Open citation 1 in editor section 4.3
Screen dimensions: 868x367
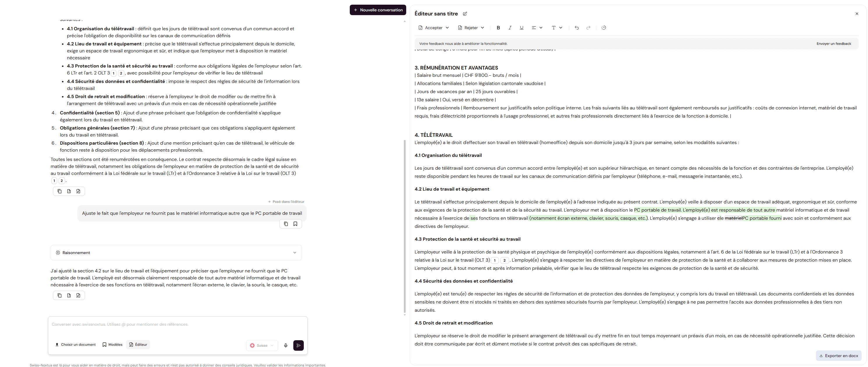click(495, 260)
